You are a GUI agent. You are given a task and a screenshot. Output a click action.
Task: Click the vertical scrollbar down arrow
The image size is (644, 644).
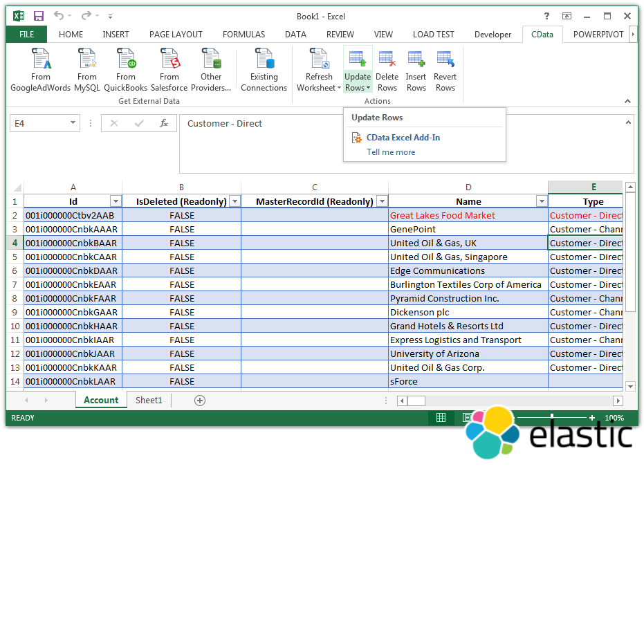click(x=630, y=386)
